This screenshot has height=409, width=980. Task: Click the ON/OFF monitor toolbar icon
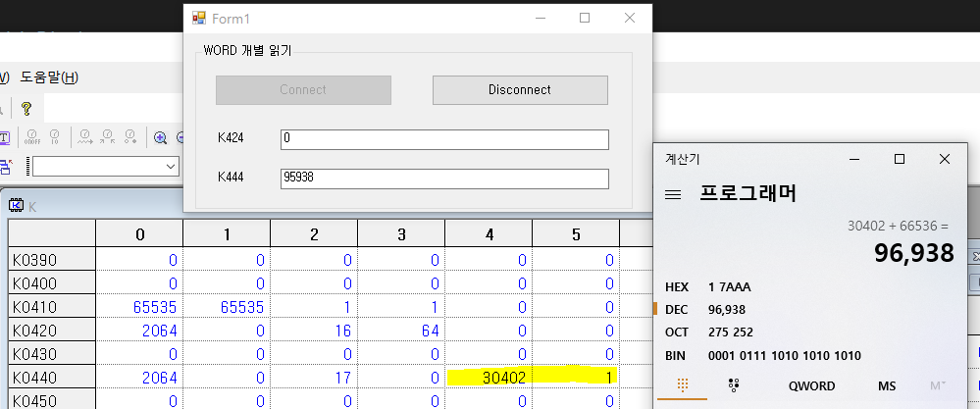[x=31, y=136]
